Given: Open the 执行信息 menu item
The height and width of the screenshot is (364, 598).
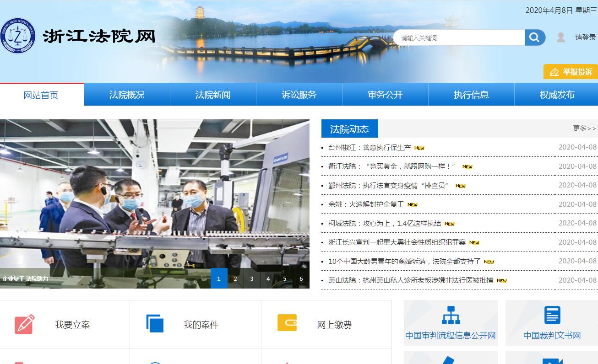Looking at the screenshot, I should tap(471, 95).
